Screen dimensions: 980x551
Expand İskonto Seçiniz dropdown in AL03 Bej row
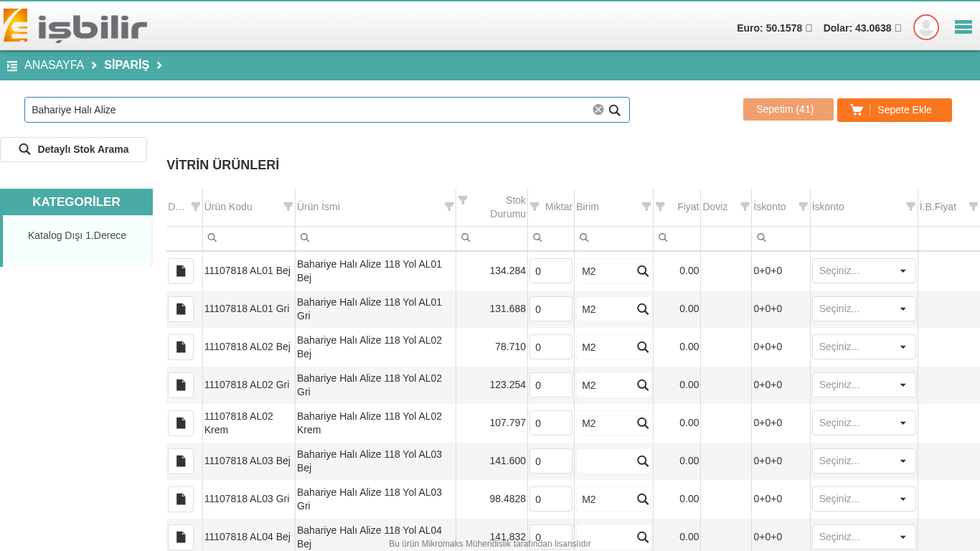864,461
